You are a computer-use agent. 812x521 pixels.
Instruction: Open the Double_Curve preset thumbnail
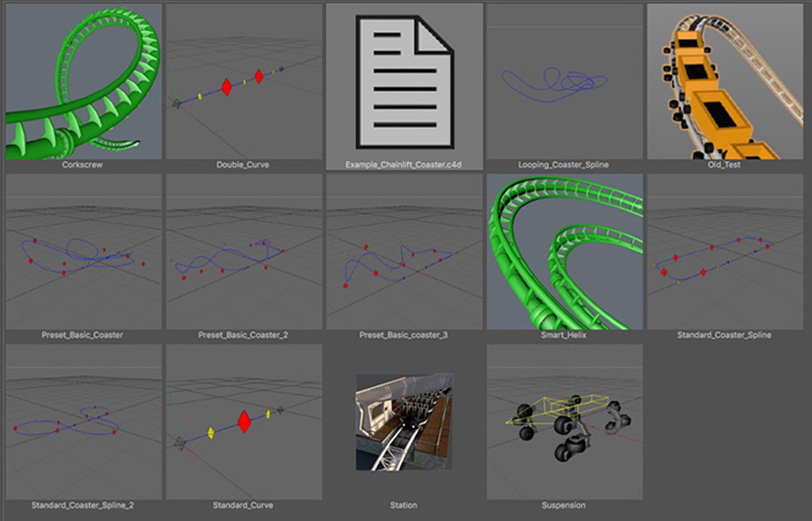(x=244, y=82)
